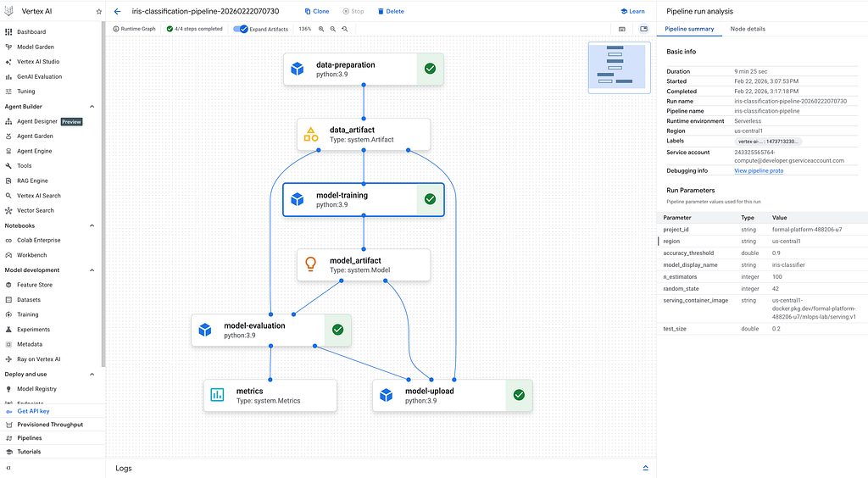Click the graph minimap thumbnail
The image size is (868, 478).
[619, 68]
